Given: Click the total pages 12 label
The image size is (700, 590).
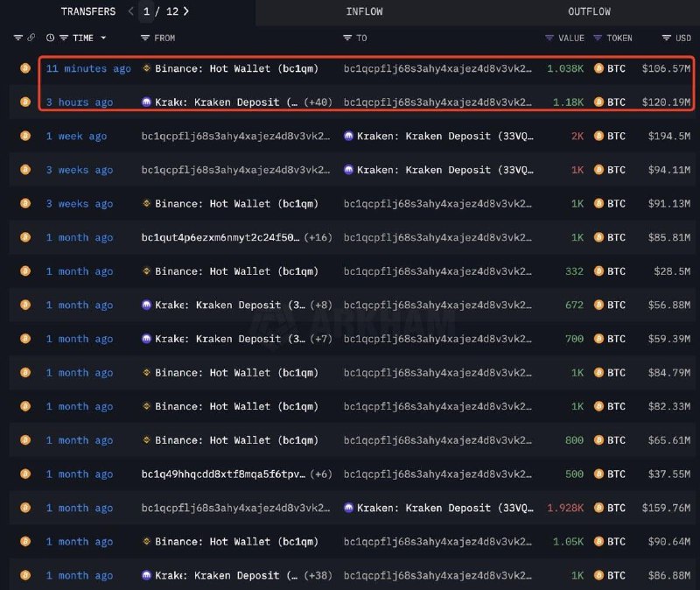Looking at the screenshot, I should pos(172,11).
